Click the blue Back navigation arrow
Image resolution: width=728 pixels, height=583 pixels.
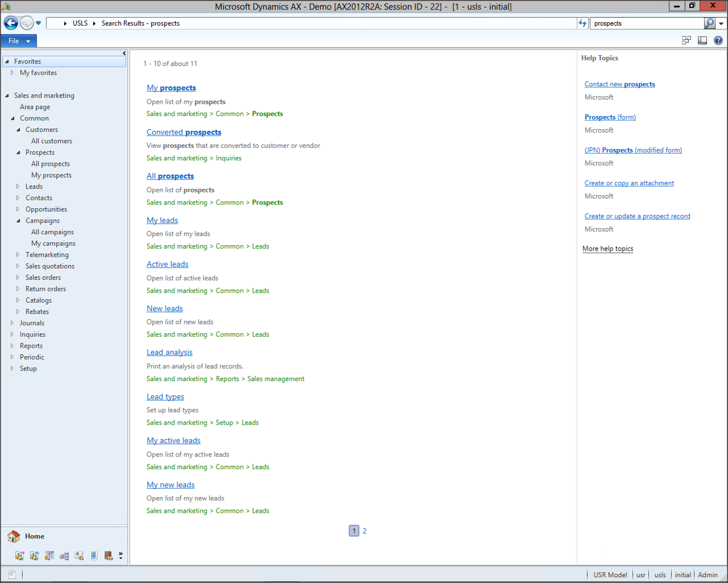coord(11,23)
